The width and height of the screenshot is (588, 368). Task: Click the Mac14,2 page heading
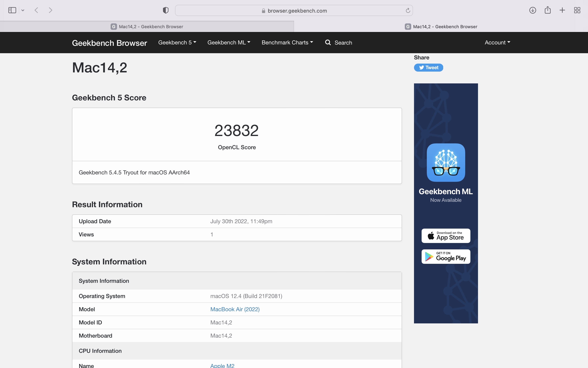coord(100,68)
